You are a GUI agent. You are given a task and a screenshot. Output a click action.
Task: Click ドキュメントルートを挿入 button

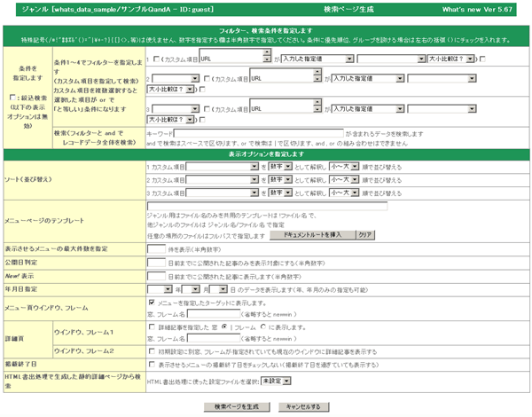click(312, 235)
